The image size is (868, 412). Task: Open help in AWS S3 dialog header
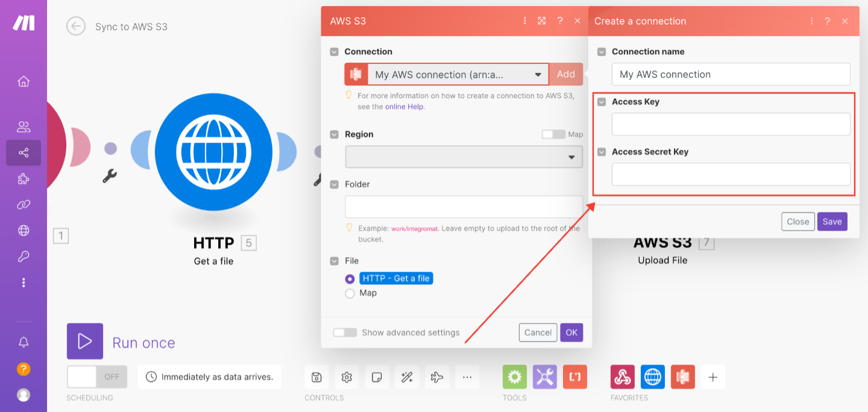tap(560, 21)
